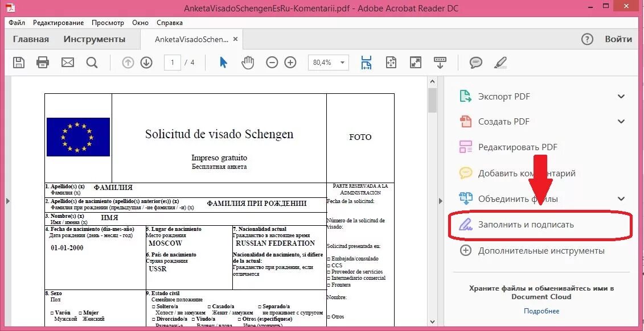The width and height of the screenshot is (644, 331).
Task: Check the CCS checkbox
Action: 329,266
